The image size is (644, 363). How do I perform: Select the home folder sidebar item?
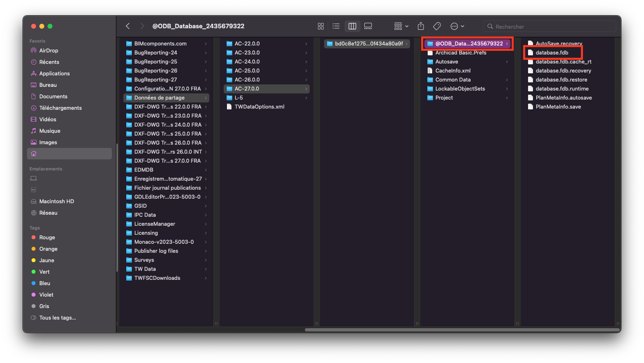click(x=69, y=154)
